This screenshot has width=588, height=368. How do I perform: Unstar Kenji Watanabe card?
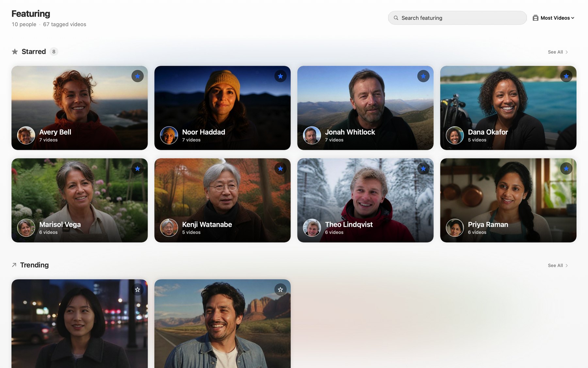[x=280, y=169]
